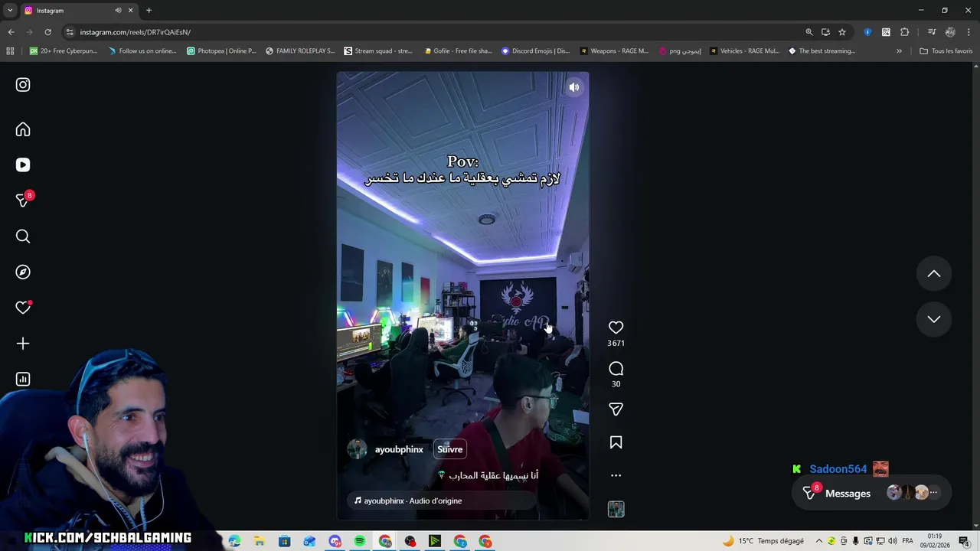Open the Chrome profile avatar
Screen dimensions: 980x551
[950, 32]
